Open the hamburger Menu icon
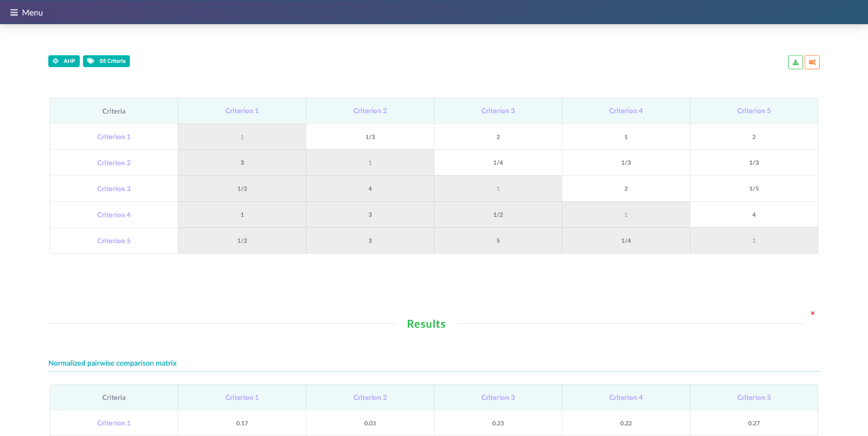Image resolution: width=868 pixels, height=436 pixels. [x=14, y=12]
